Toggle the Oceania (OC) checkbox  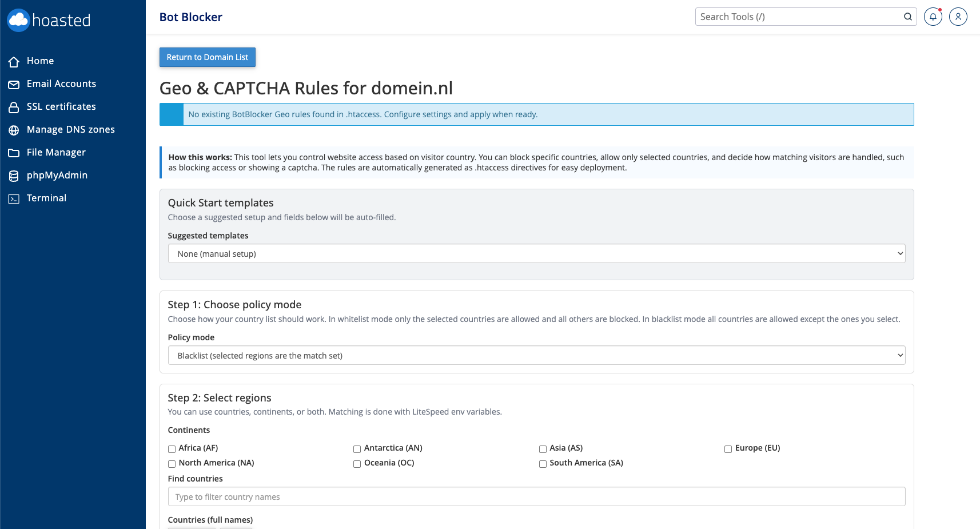pyautogui.click(x=357, y=464)
